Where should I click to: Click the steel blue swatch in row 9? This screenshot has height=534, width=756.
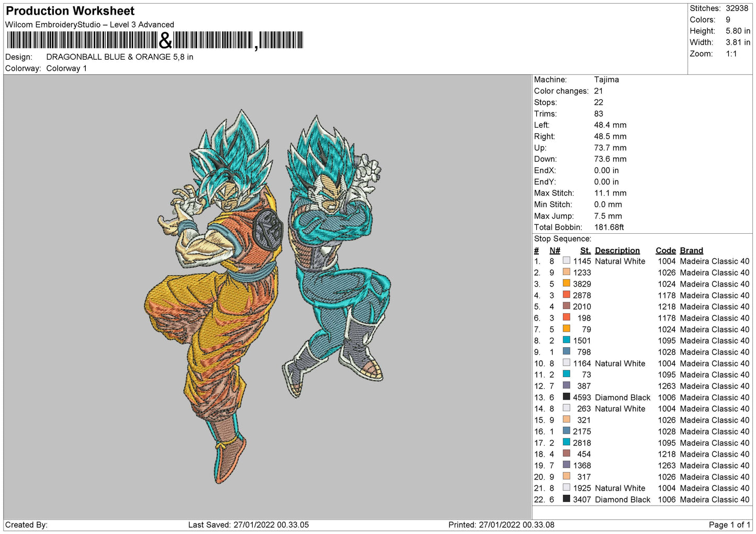[x=566, y=351]
